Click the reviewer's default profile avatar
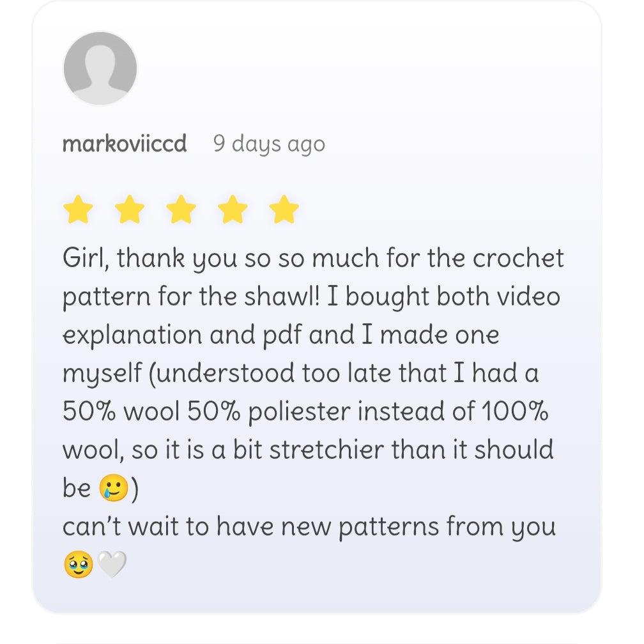The height and width of the screenshot is (644, 644). (x=100, y=68)
